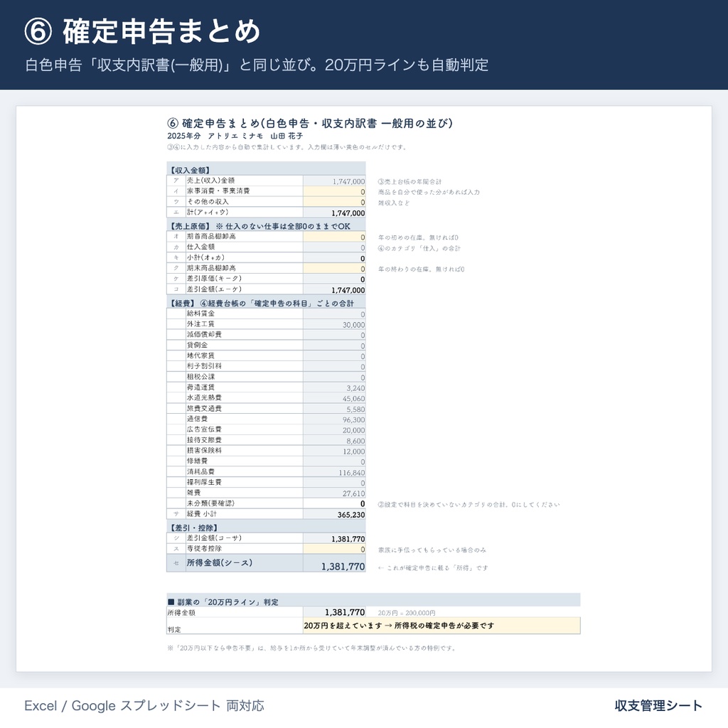Select the その他の収入 yellow input cell

334,202
